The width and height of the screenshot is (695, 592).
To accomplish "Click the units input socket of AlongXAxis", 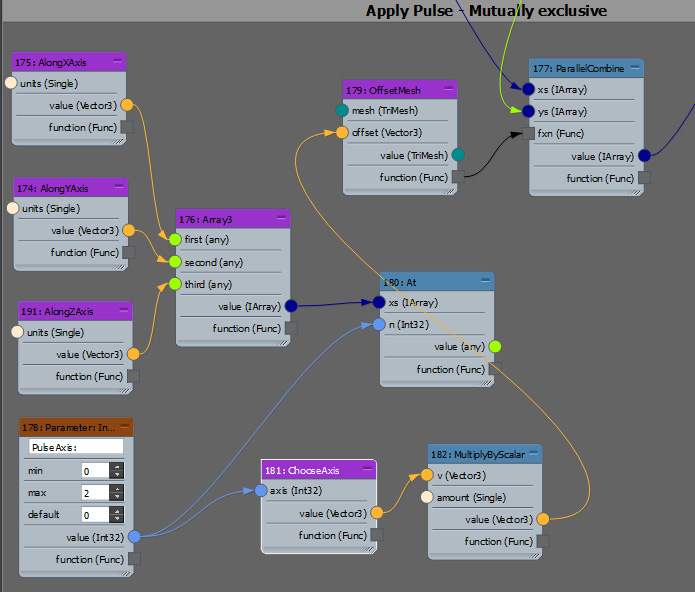I will click(x=11, y=83).
